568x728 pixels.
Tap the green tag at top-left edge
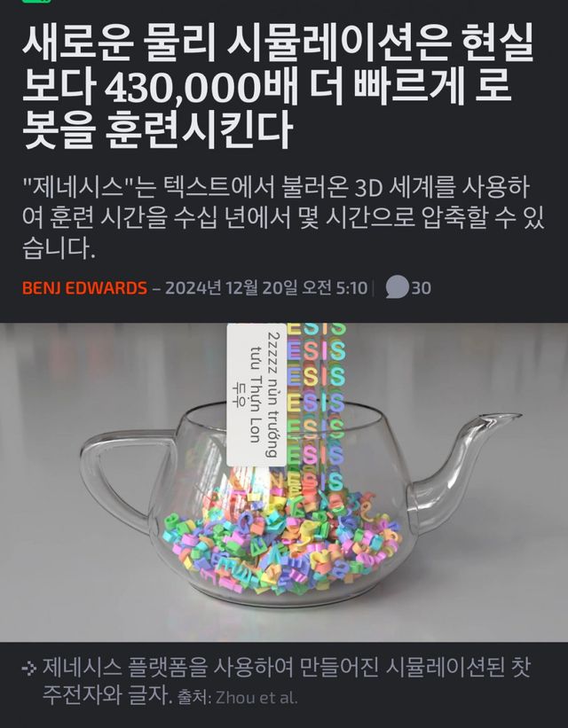click(x=36, y=2)
